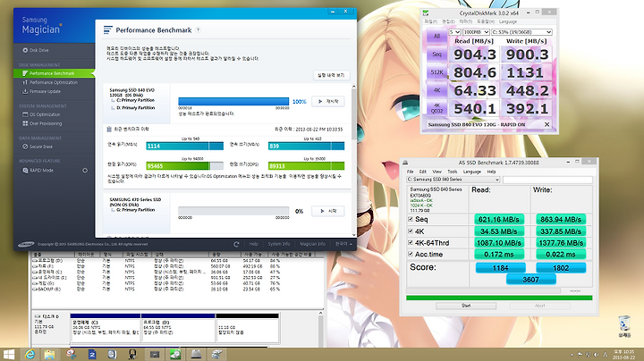Click the Magician scrollbar down arrow
Image resolution: width=644 pixels, height=361 pixels.
354,235
